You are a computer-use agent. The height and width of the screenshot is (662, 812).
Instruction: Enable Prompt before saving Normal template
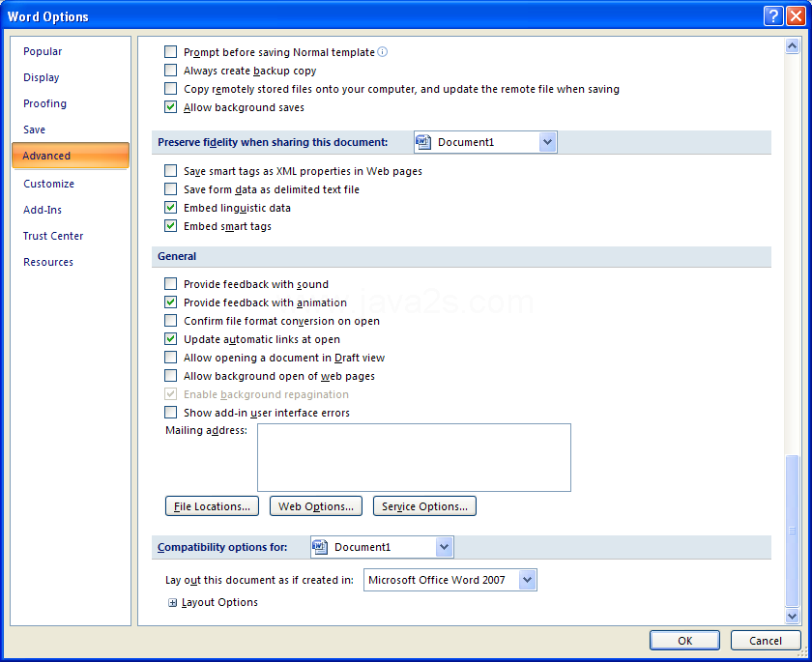pos(170,52)
